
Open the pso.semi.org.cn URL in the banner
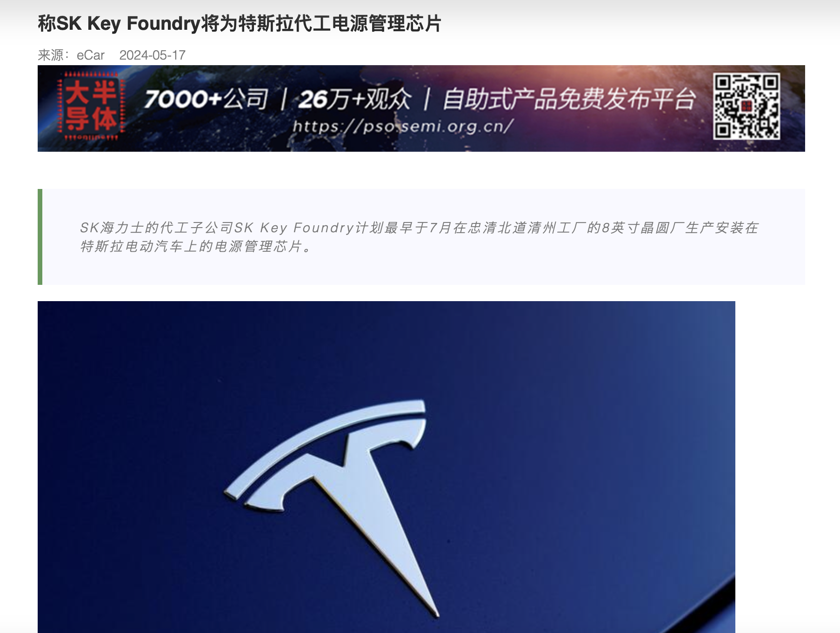click(x=403, y=126)
